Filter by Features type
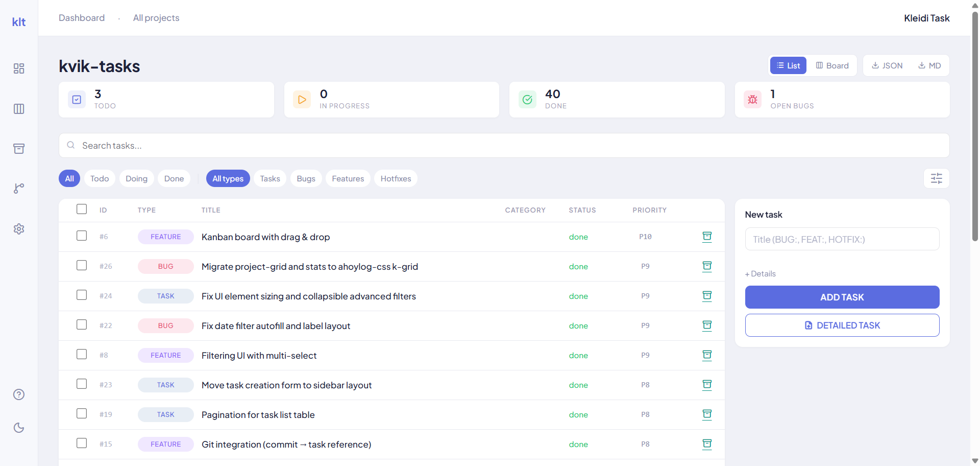The image size is (980, 466). pyautogui.click(x=348, y=178)
